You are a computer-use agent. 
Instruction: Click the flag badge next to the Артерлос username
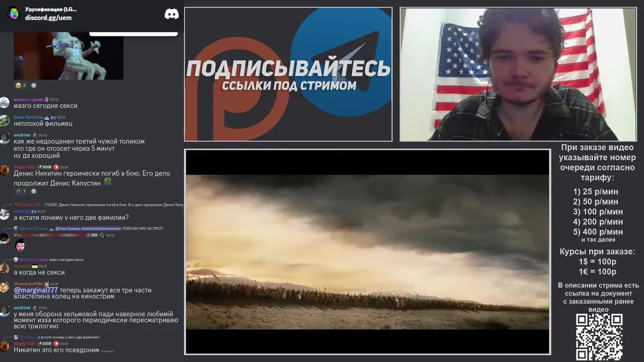(x=35, y=266)
